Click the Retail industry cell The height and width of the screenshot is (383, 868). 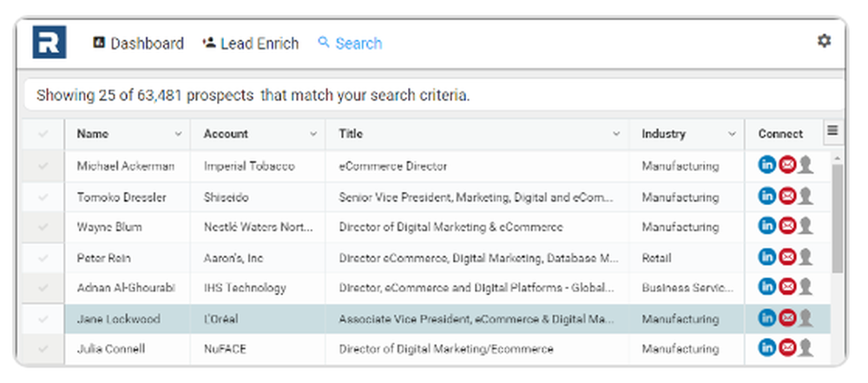(x=687, y=258)
